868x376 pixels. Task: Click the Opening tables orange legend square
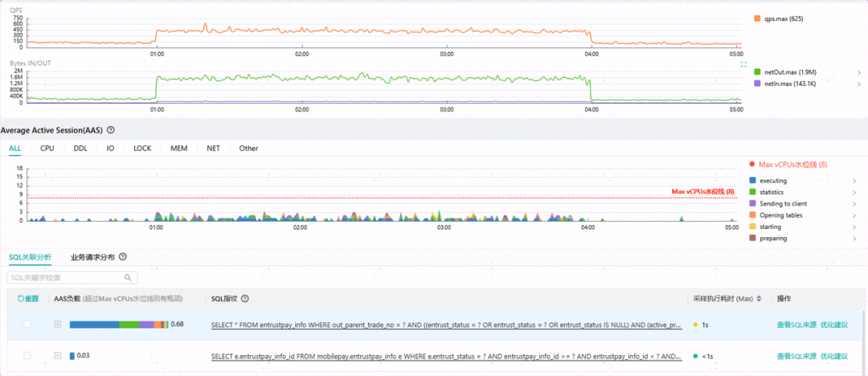coord(751,215)
